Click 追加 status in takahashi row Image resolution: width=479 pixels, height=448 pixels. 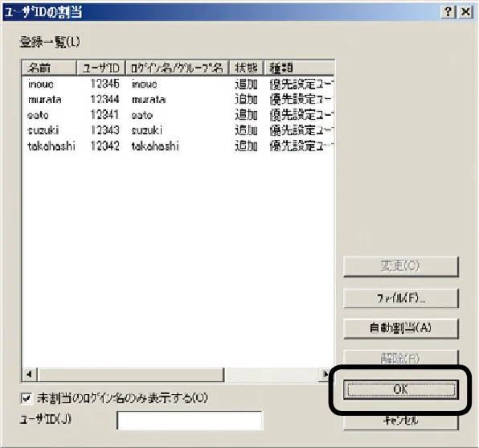tap(246, 146)
